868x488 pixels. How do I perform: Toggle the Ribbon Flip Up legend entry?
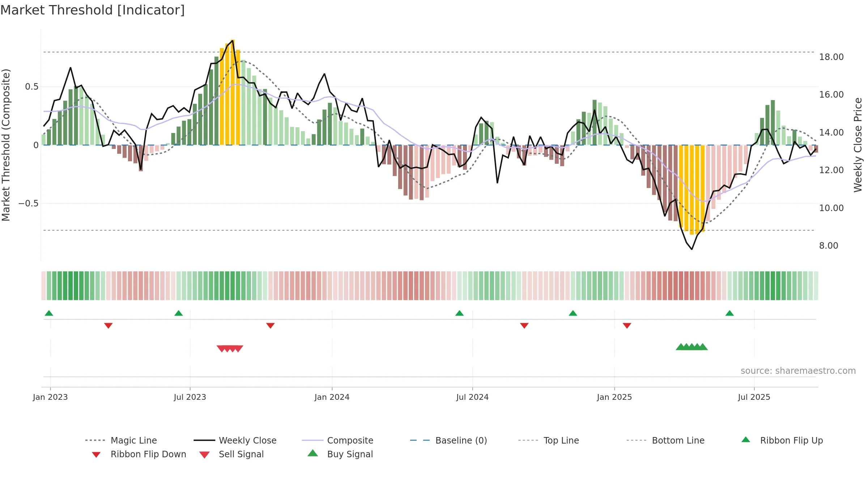(782, 440)
